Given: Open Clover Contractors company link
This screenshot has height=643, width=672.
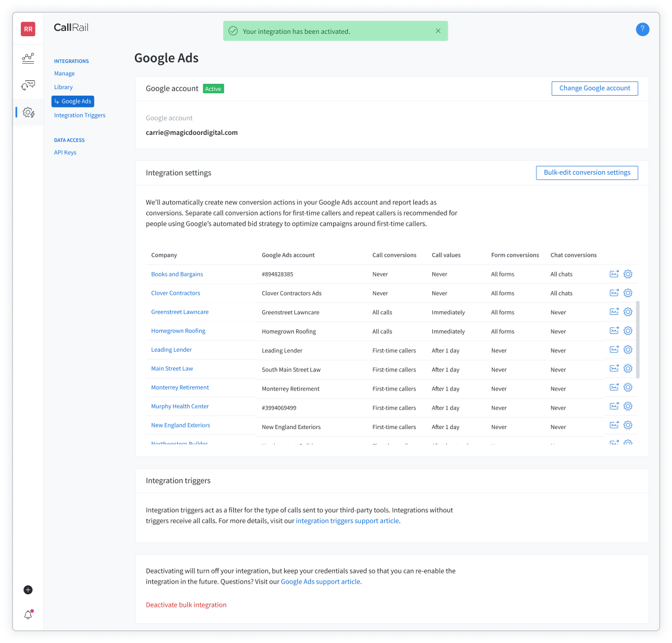Looking at the screenshot, I should [175, 293].
